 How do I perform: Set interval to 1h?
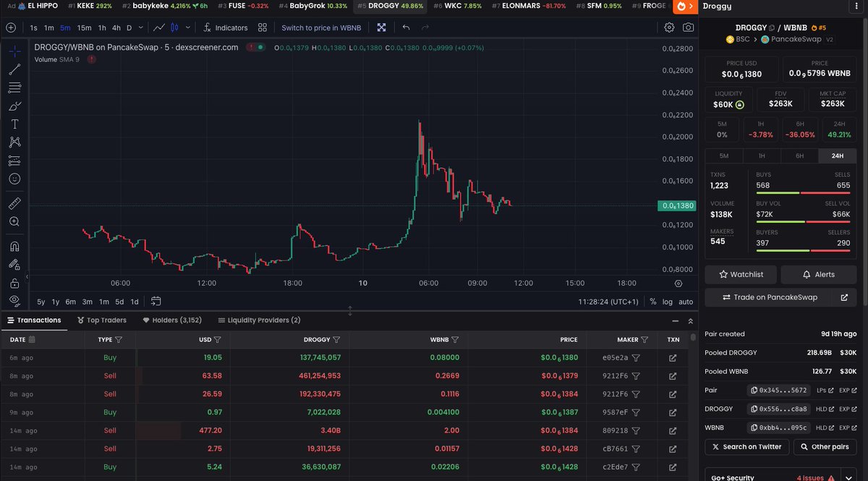pos(102,27)
